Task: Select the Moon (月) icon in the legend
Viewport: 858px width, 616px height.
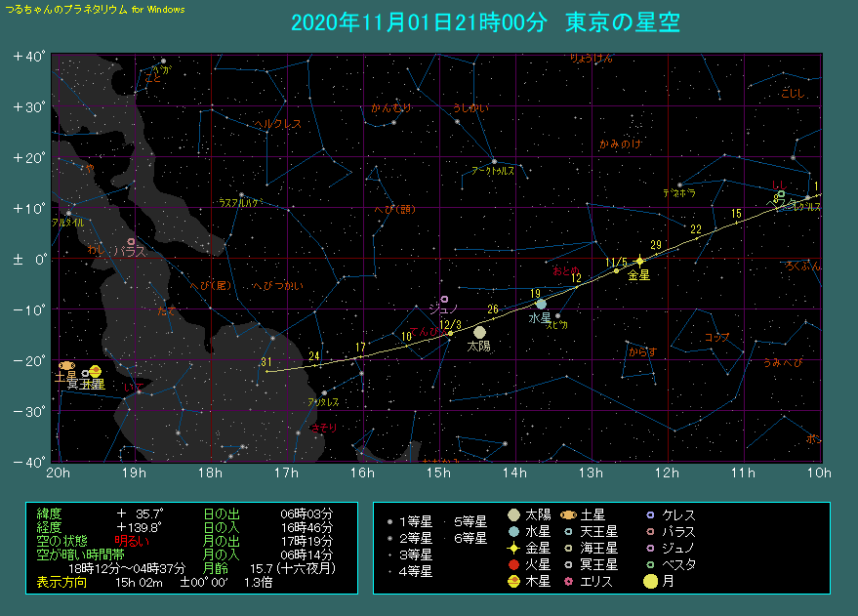Action: tap(651, 582)
